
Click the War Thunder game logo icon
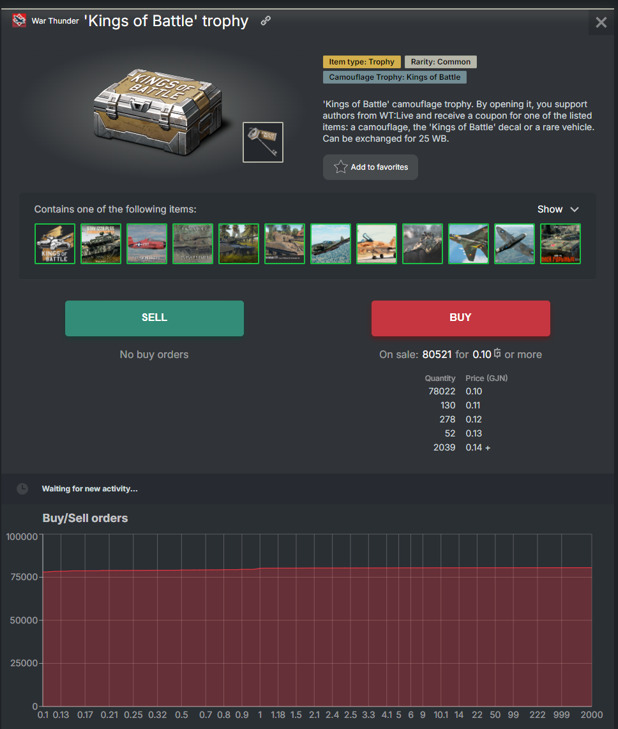[19, 21]
